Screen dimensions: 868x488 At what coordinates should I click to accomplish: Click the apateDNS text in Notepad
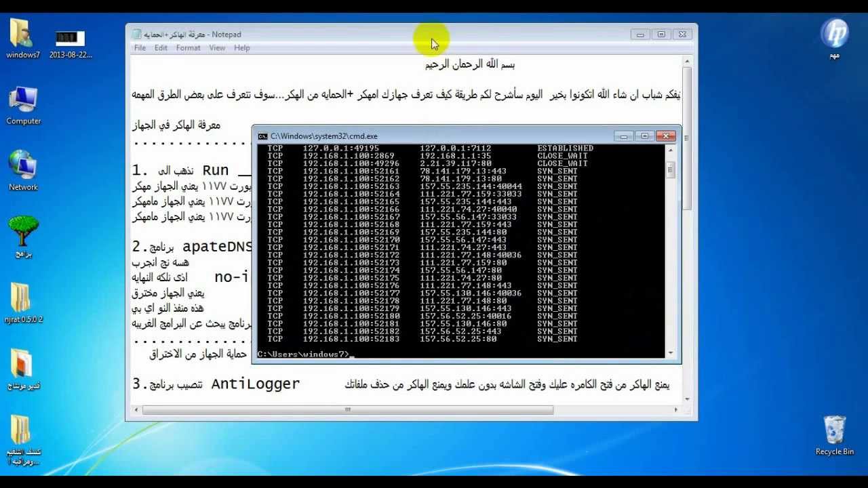click(217, 247)
